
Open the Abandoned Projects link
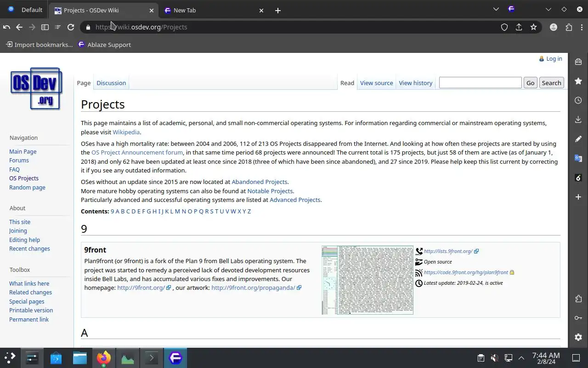click(x=260, y=182)
